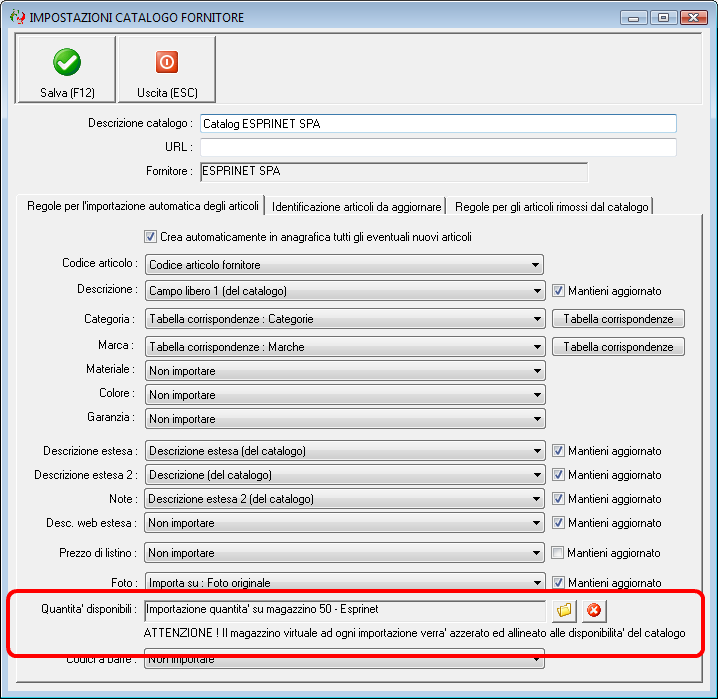718x699 pixels.
Task: Open the Materiale dropdown
Action: [345, 371]
